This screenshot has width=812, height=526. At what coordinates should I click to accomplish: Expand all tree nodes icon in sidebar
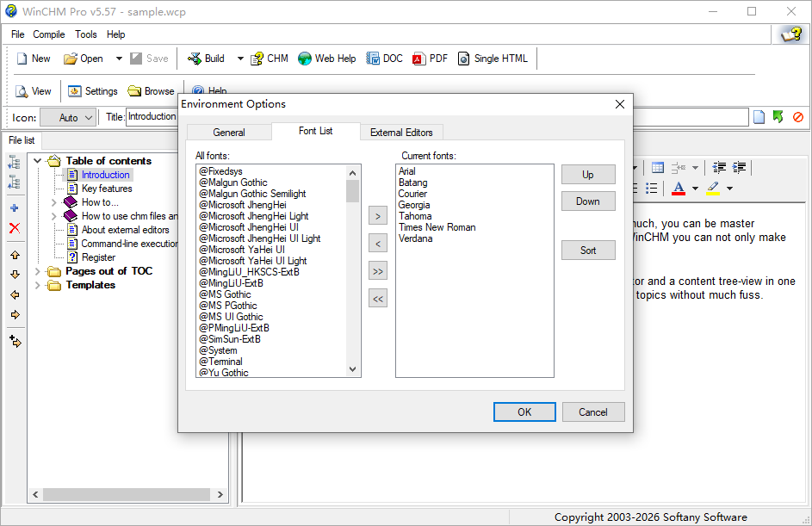pyautogui.click(x=15, y=163)
